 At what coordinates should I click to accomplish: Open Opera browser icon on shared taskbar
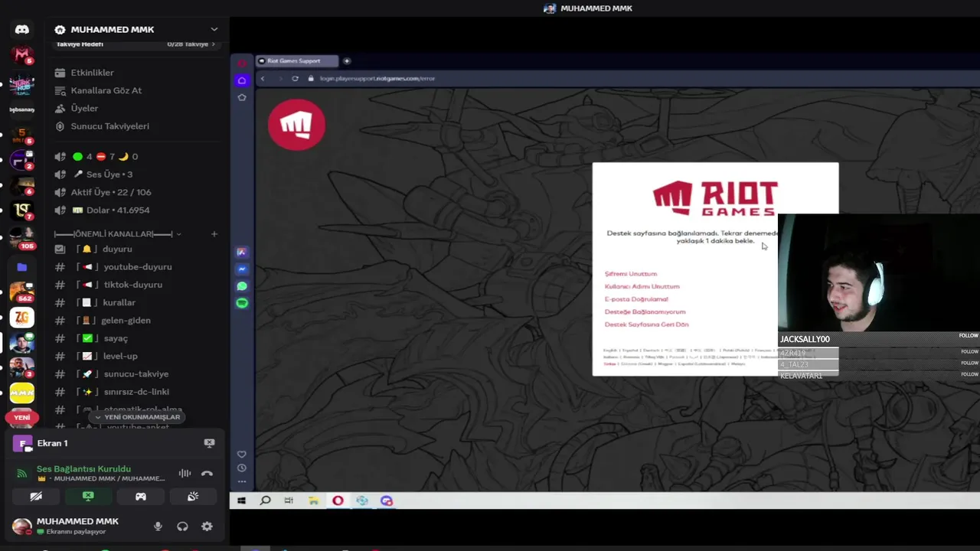[338, 500]
